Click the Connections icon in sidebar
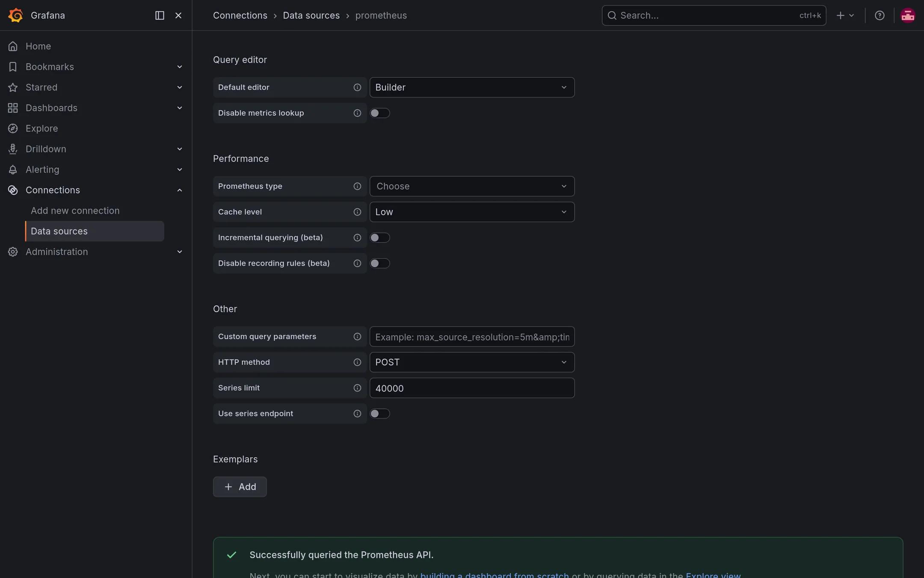 (x=13, y=190)
